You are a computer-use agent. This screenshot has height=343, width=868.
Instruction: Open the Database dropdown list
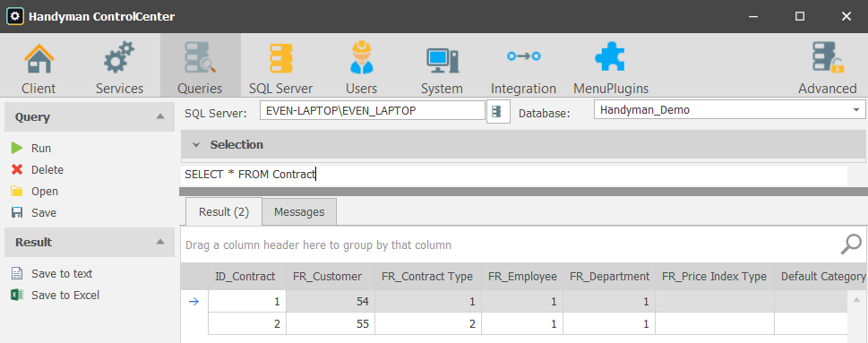coord(855,109)
